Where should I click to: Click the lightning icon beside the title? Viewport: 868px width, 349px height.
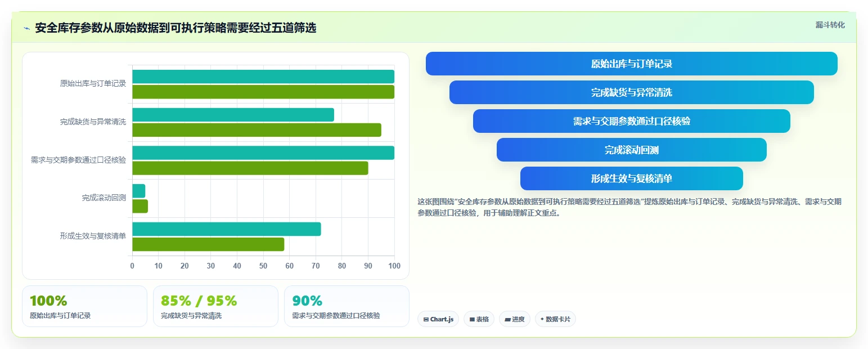(26, 28)
